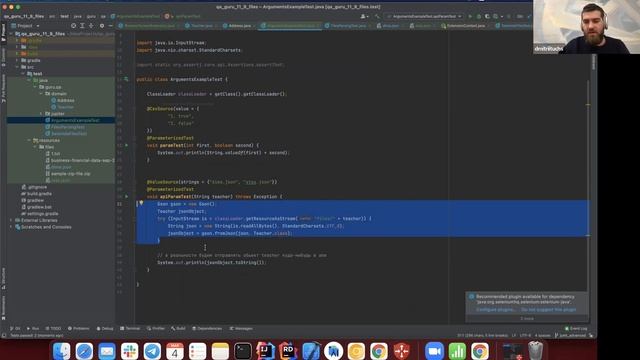Open IntelliJ IDEA from the dock

[x=265, y=351]
